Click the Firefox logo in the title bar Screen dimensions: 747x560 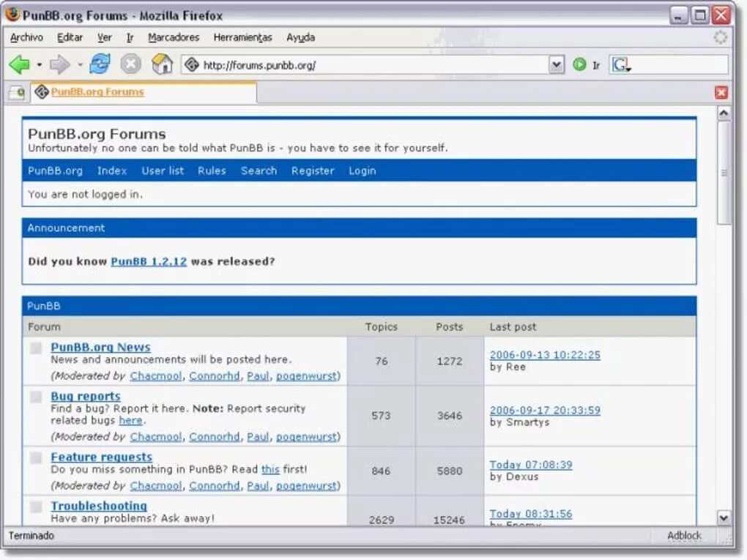click(12, 15)
